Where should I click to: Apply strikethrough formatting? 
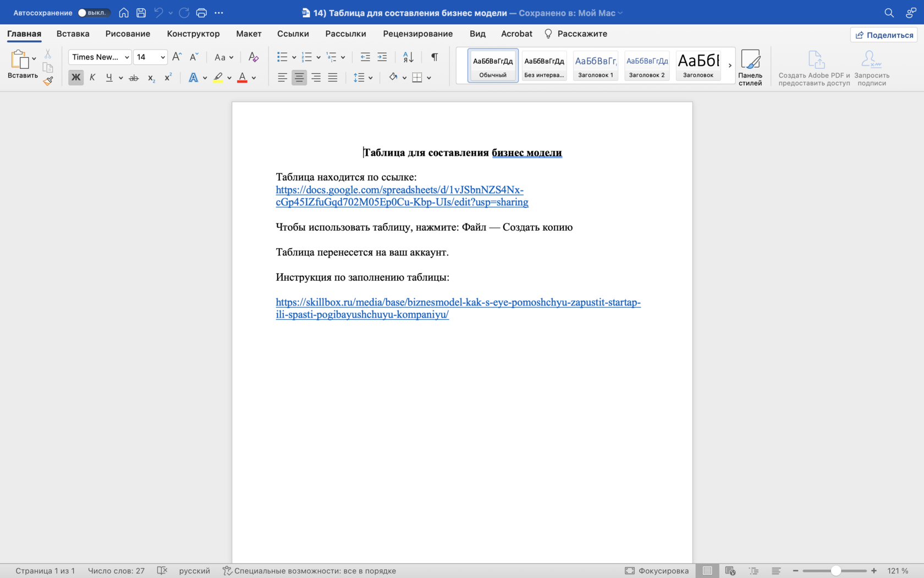click(134, 78)
